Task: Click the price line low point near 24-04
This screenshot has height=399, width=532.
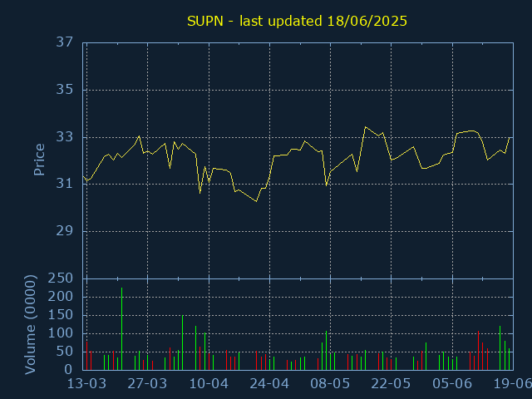Action: (x=257, y=201)
